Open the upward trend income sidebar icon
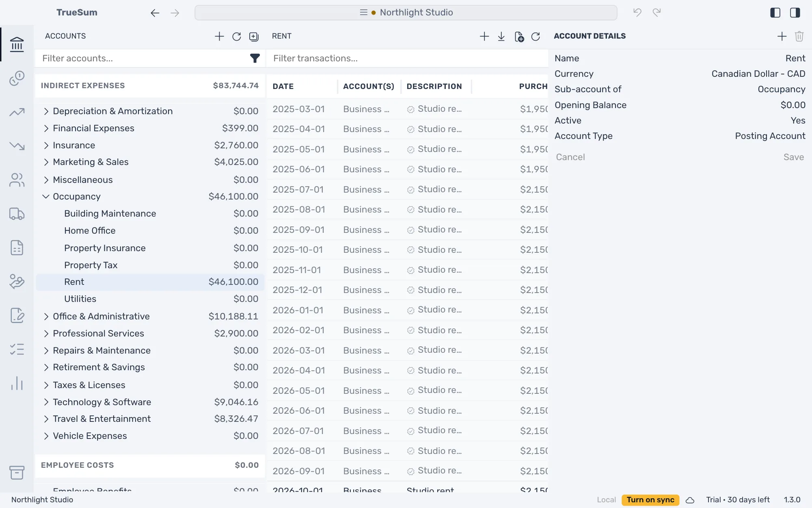This screenshot has height=508, width=812. 17,112
